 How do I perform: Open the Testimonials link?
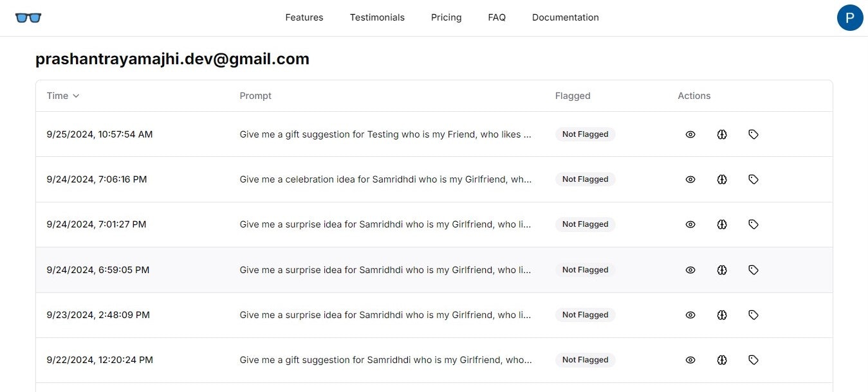point(377,18)
